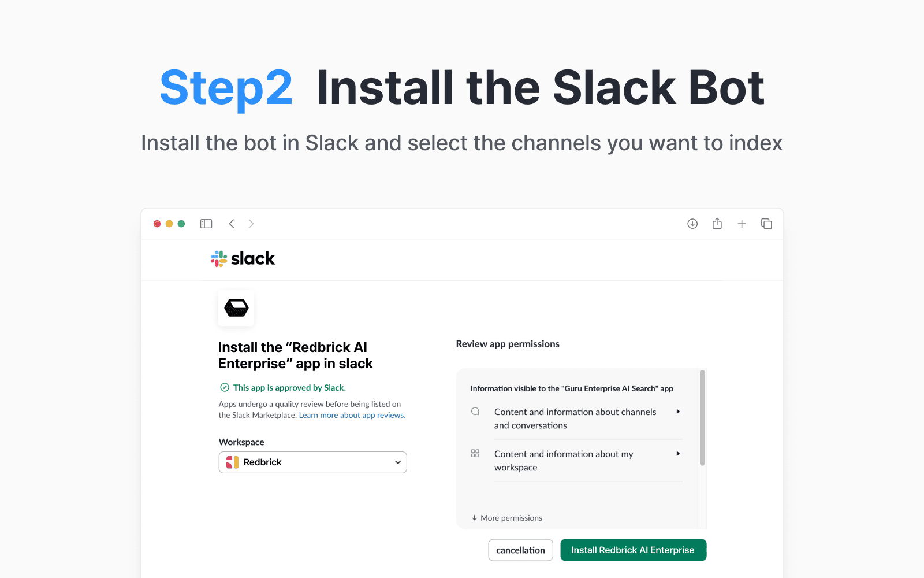The height and width of the screenshot is (578, 924).
Task: Show all tabs with the tab overview icon
Action: [x=766, y=224]
